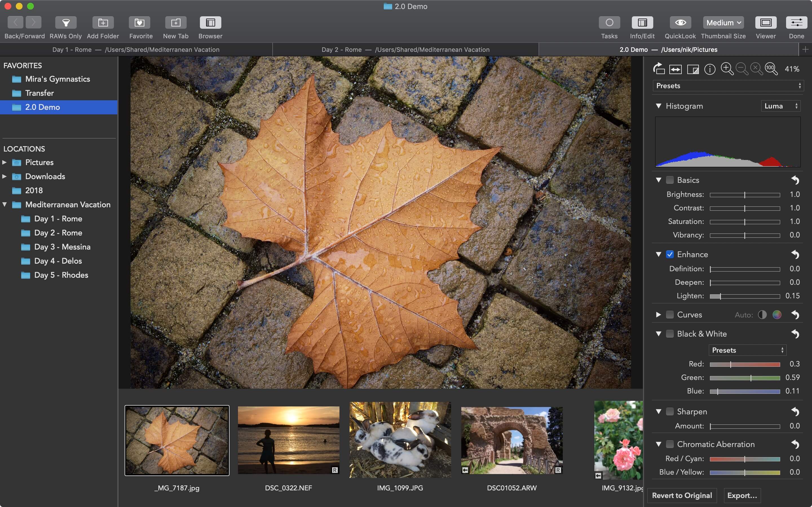Select DSC_0322.NEF thumbnail in filmstrip

click(x=288, y=441)
